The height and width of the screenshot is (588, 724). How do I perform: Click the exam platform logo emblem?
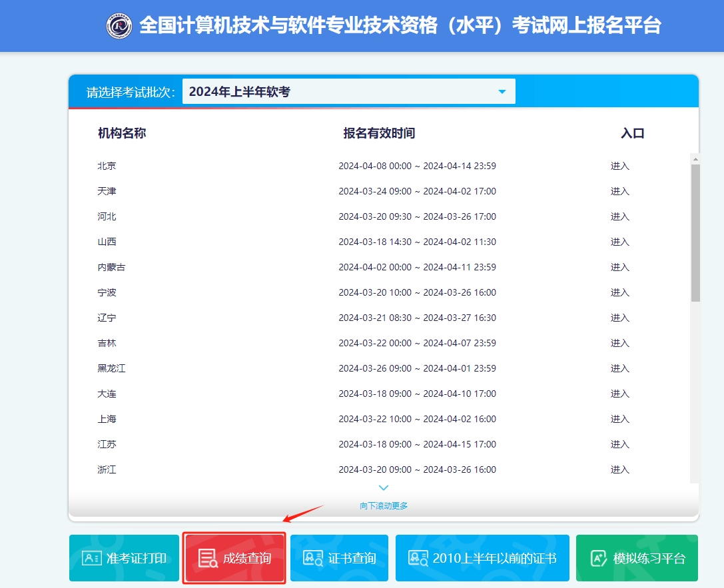point(119,25)
